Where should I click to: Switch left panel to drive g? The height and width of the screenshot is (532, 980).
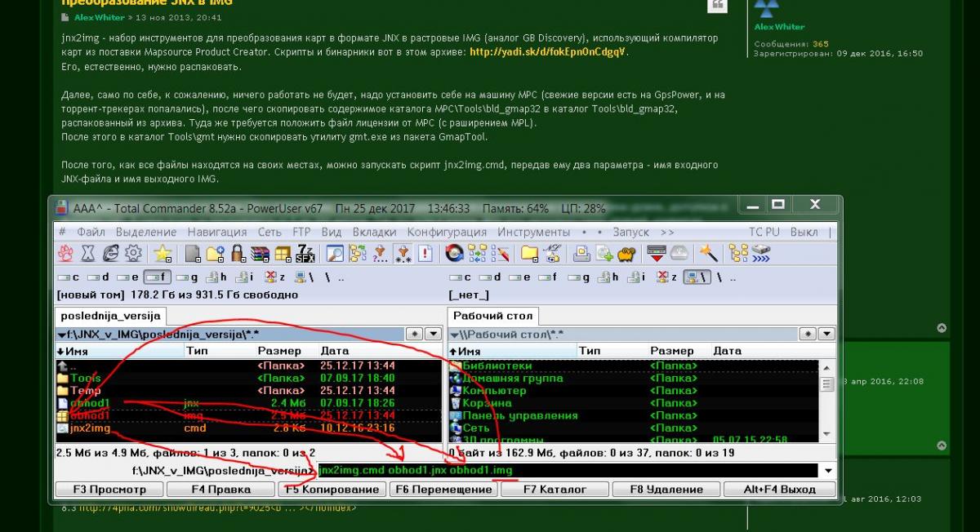[x=186, y=277]
